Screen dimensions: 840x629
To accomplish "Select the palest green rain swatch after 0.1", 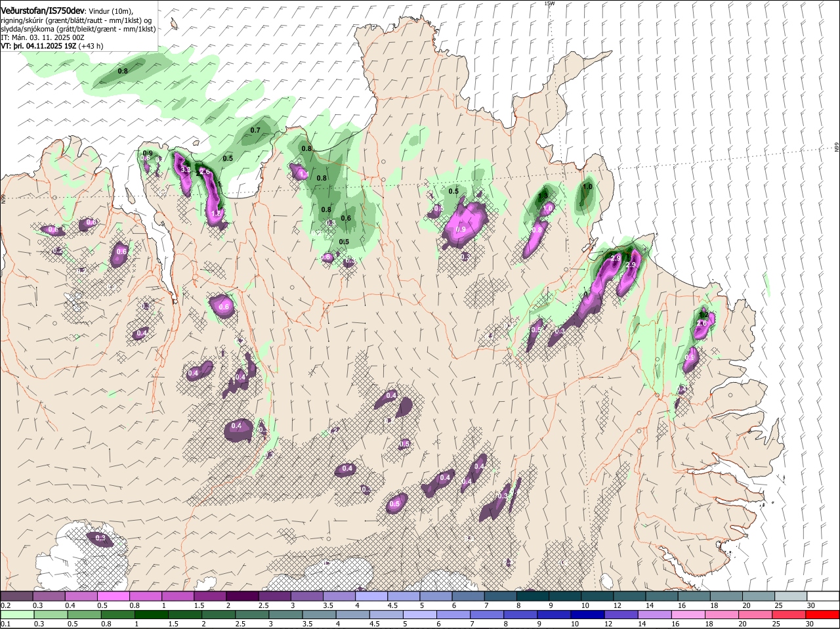I will click(17, 615).
